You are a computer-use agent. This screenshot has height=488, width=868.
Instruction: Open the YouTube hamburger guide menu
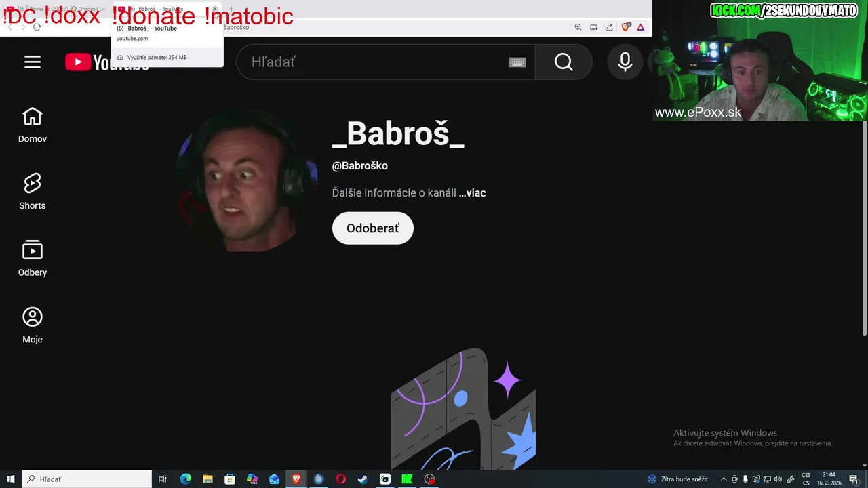click(x=33, y=62)
